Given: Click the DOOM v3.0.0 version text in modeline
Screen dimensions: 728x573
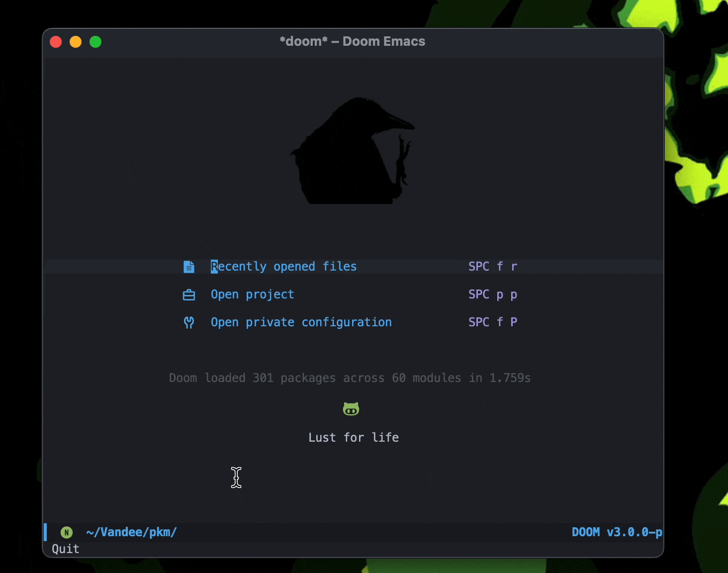Looking at the screenshot, I should 617,532.
